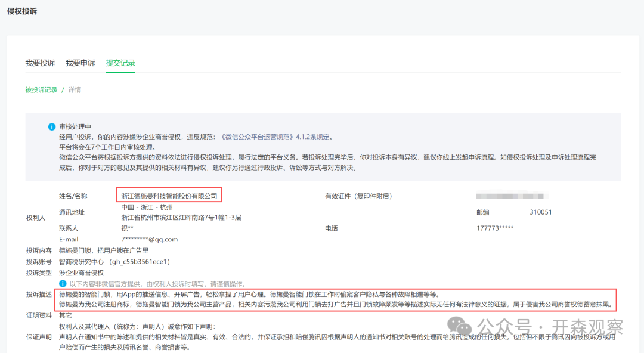
Task: Click the 有效证件（复印件附后）label
Action: point(358,196)
